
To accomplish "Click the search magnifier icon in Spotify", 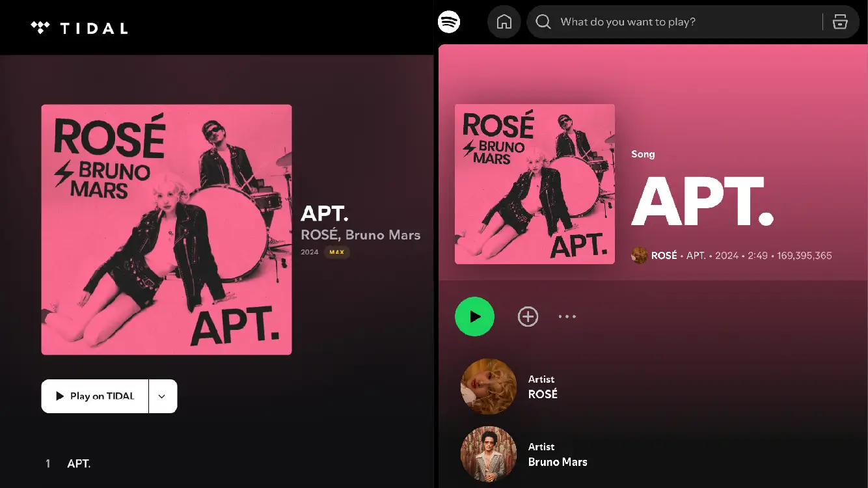I will pos(543,22).
